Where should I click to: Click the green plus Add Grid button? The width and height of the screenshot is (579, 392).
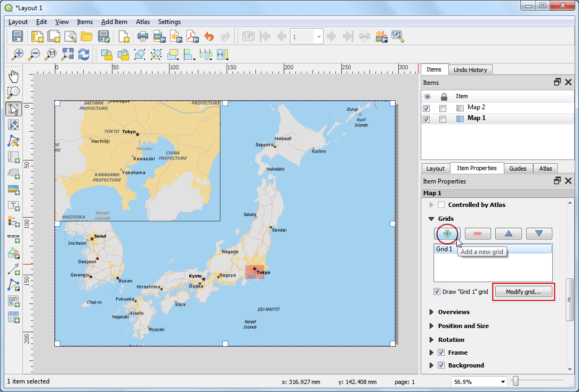tap(447, 234)
